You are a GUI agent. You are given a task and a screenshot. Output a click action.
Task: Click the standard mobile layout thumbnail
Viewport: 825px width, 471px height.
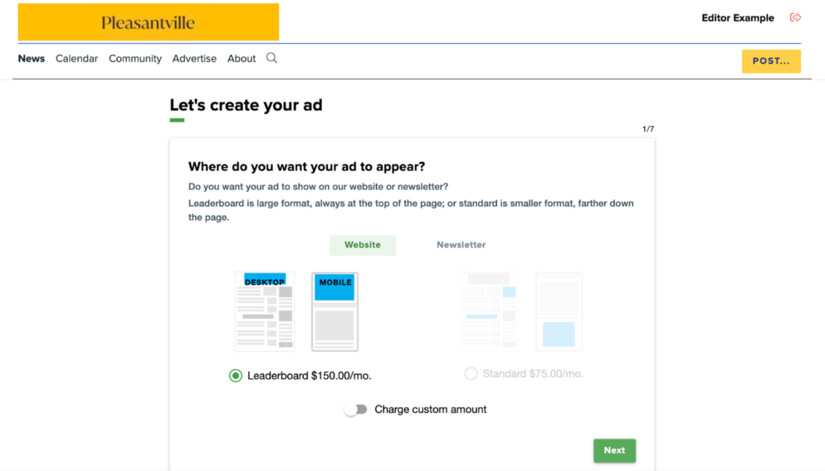(x=559, y=311)
